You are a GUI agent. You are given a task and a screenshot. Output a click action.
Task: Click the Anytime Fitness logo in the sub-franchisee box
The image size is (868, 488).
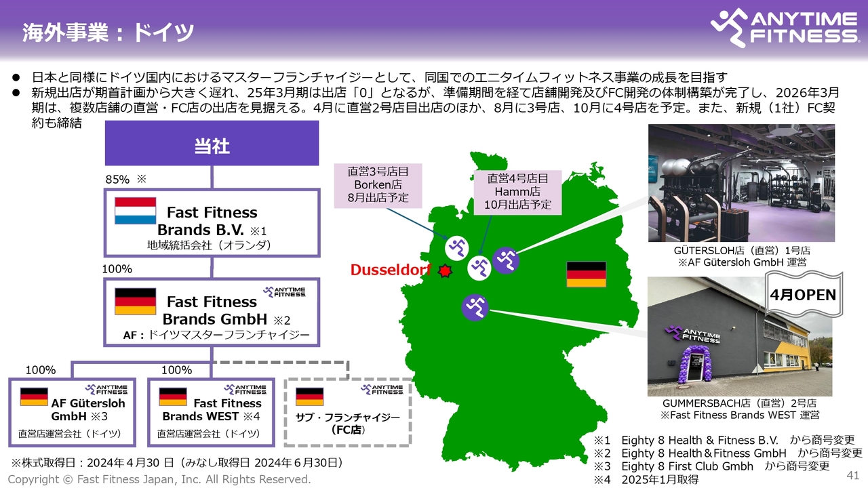coord(382,390)
